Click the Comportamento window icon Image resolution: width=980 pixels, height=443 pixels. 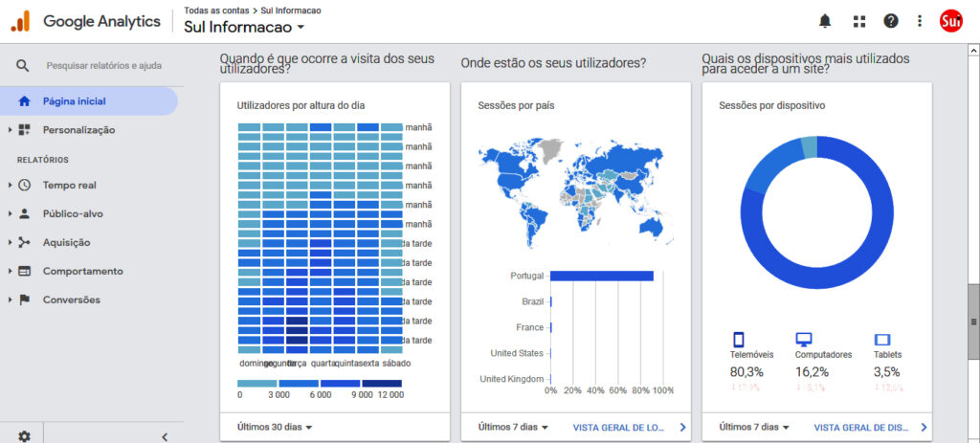click(x=24, y=271)
